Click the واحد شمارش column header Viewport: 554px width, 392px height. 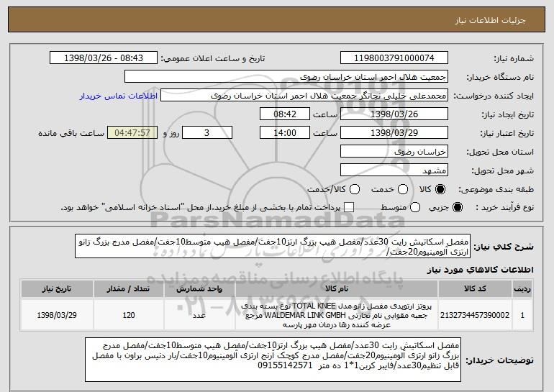click(199, 289)
